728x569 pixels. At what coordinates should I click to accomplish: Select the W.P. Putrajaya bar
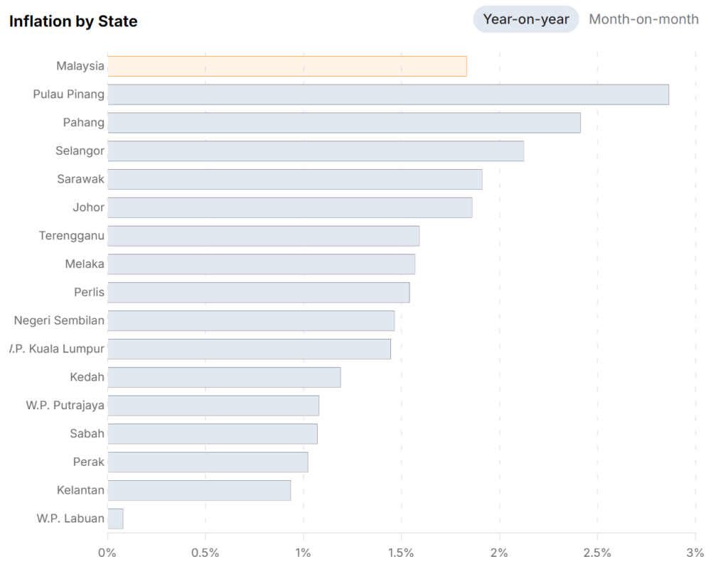click(x=213, y=406)
